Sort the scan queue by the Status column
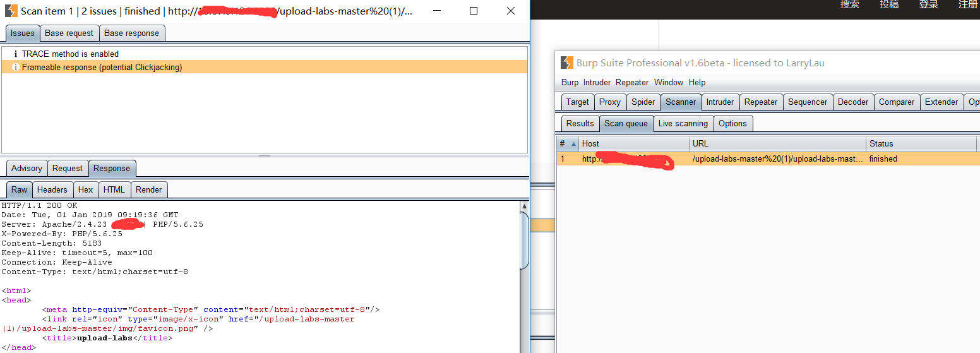980x353 pixels. click(x=921, y=143)
